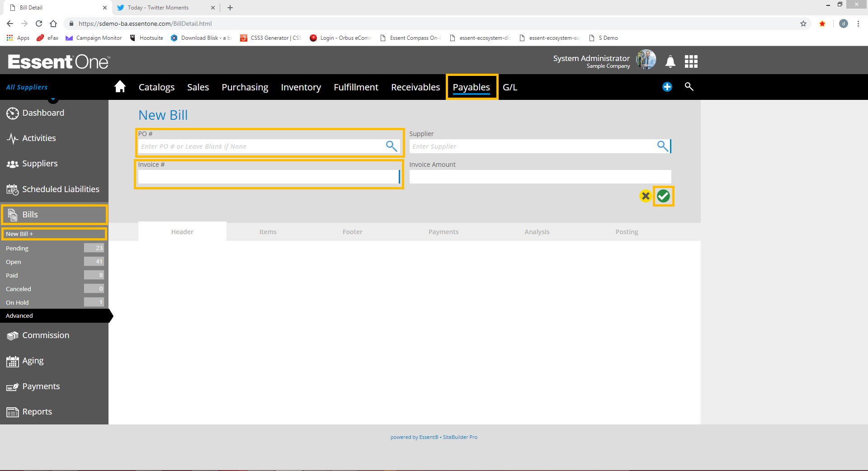Viewport: 868px width, 471px height.
Task: Bookmark this page with star icon
Action: [803, 24]
